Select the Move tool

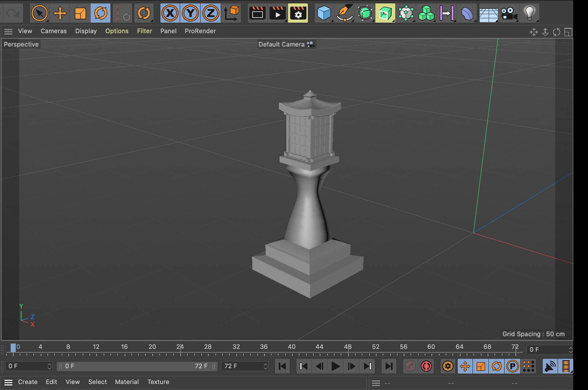60,13
